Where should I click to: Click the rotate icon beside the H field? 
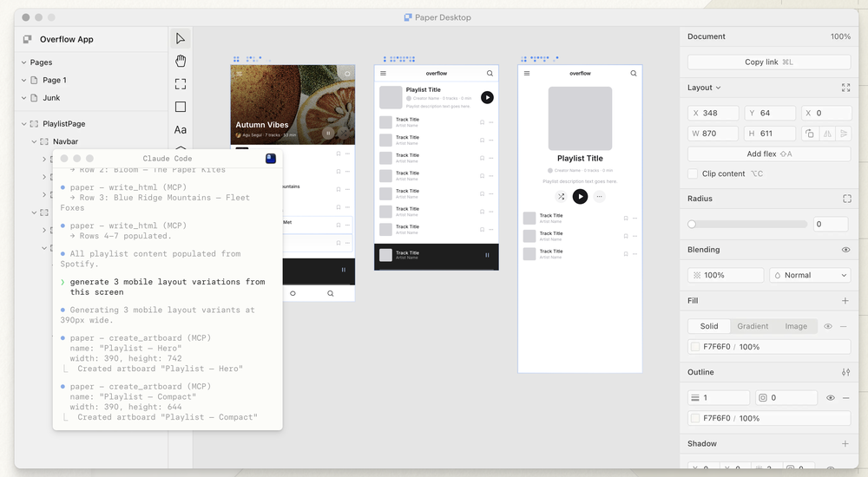809,134
